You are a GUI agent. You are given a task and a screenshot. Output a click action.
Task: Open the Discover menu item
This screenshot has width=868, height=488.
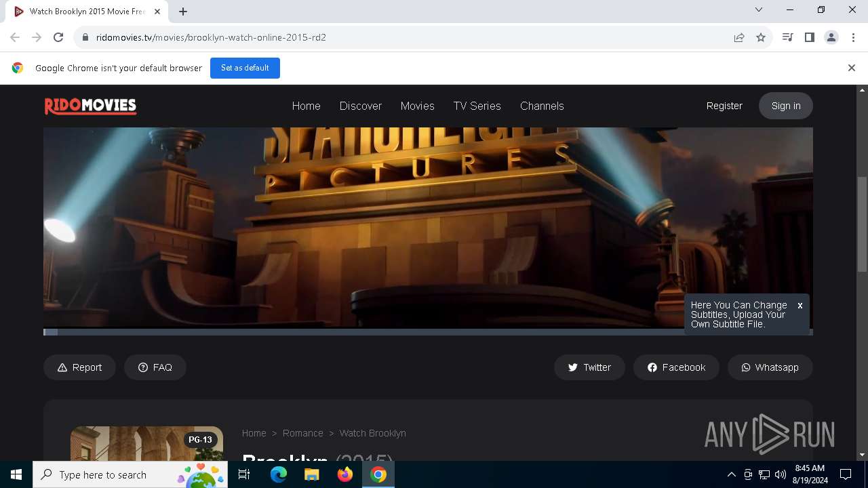coord(360,106)
